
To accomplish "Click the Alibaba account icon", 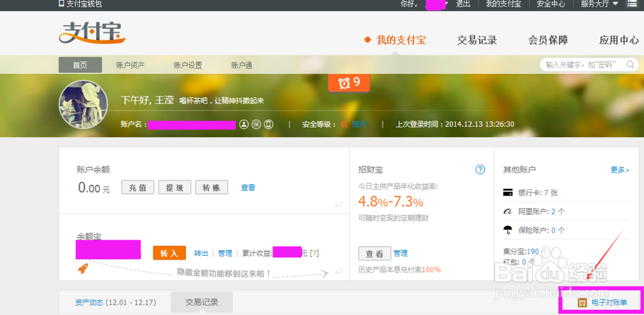I will [x=507, y=211].
